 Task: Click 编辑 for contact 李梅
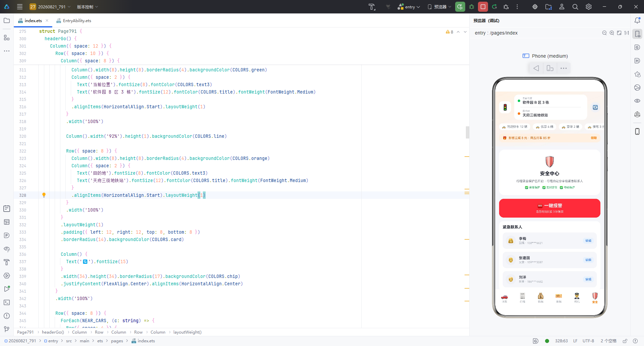click(x=588, y=241)
